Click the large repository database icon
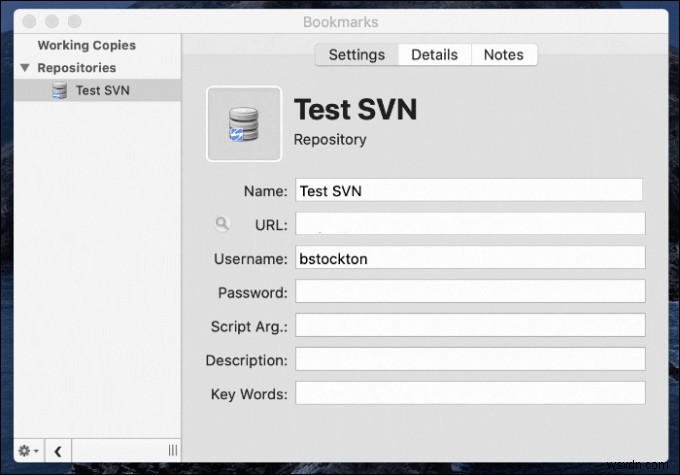 pos(244,123)
